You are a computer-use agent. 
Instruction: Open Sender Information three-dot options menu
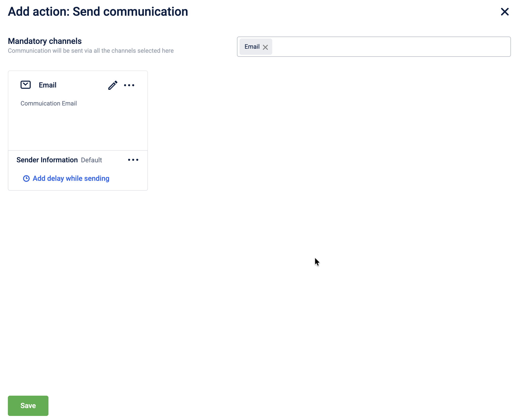133,160
